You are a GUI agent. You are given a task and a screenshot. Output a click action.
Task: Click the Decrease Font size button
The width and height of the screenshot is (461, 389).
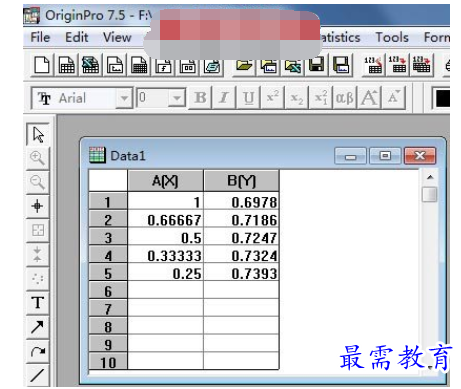pos(393,98)
